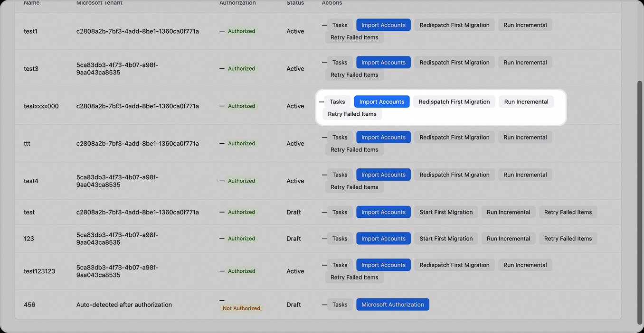Image resolution: width=644 pixels, height=333 pixels.
Task: Import Accounts for test4
Action: coord(383,175)
